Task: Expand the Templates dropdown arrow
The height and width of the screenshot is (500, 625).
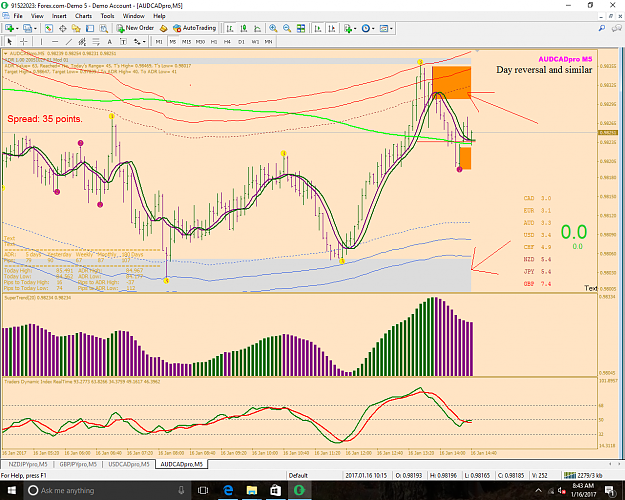Action: [391, 28]
